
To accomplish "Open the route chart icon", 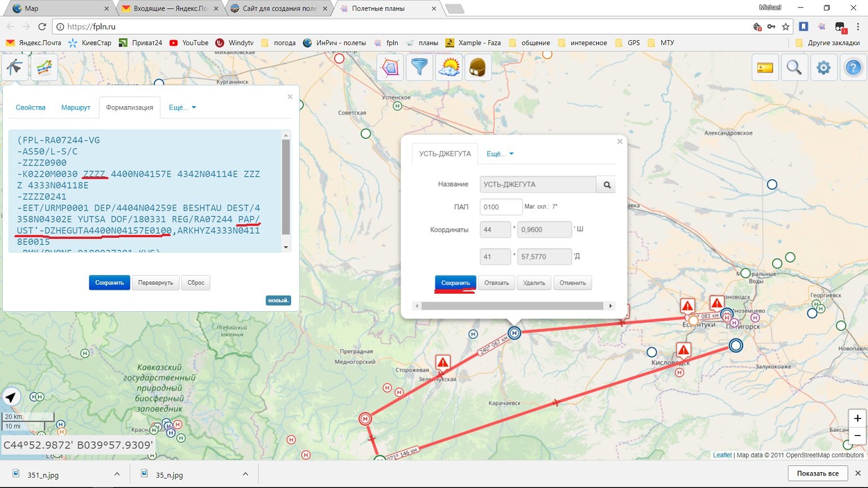I will coord(44,67).
